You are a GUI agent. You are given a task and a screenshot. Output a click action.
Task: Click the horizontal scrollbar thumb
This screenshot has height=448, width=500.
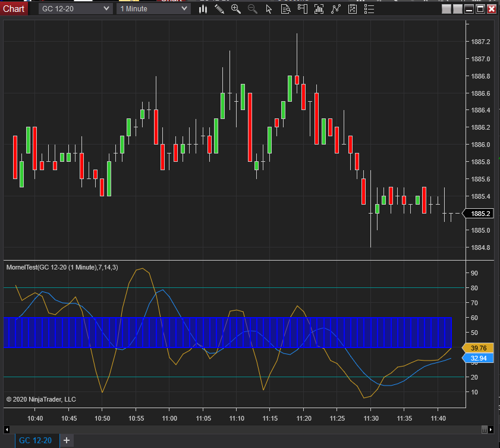click(484, 430)
